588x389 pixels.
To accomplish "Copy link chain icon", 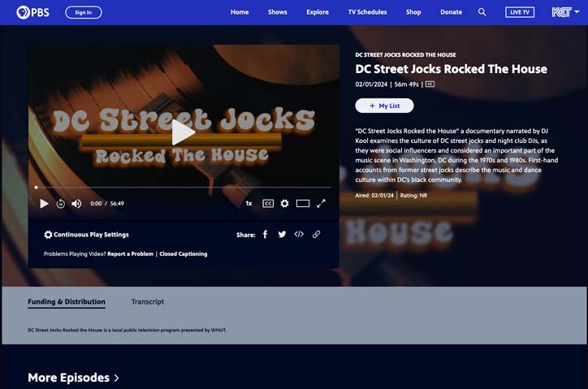I will click(x=316, y=235).
